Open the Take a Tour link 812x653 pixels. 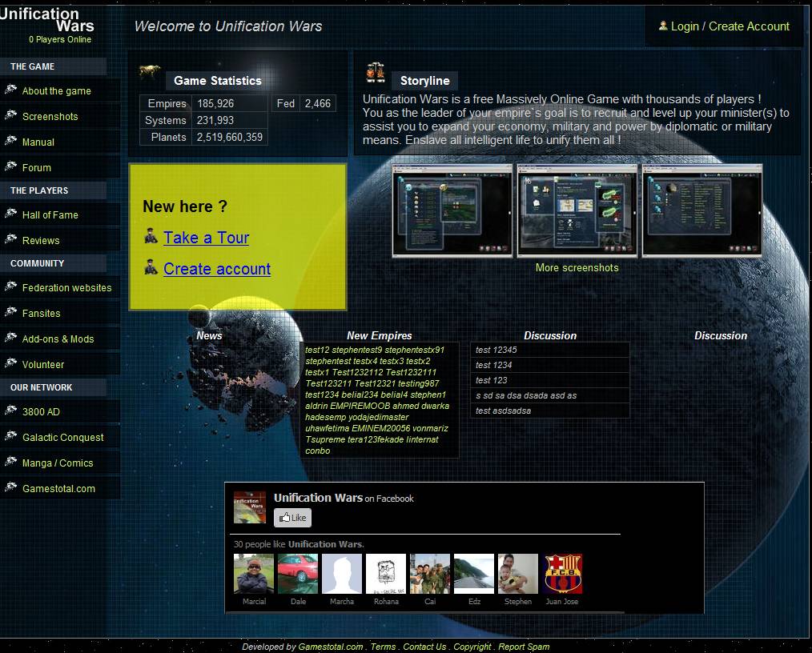[x=206, y=238]
